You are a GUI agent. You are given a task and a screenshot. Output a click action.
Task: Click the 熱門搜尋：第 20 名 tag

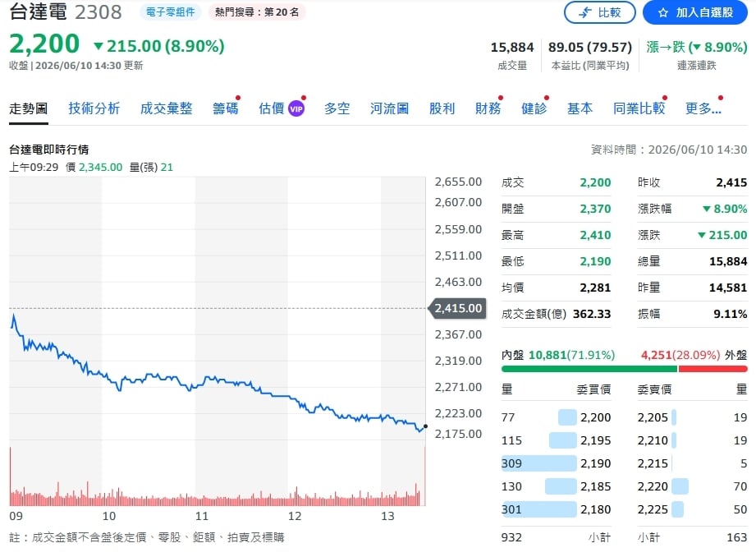pos(257,12)
